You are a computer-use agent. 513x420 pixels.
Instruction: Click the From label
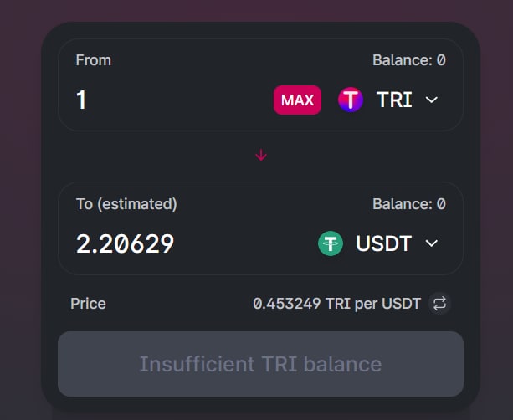(x=94, y=60)
